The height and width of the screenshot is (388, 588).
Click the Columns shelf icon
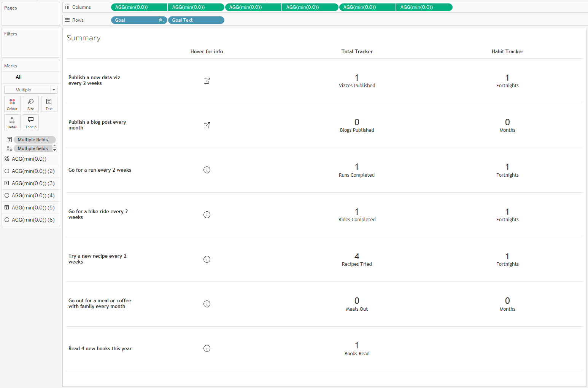pos(67,7)
